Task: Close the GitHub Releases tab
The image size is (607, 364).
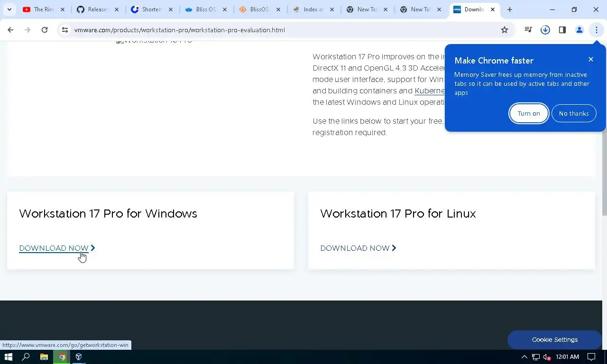Action: coord(116,9)
